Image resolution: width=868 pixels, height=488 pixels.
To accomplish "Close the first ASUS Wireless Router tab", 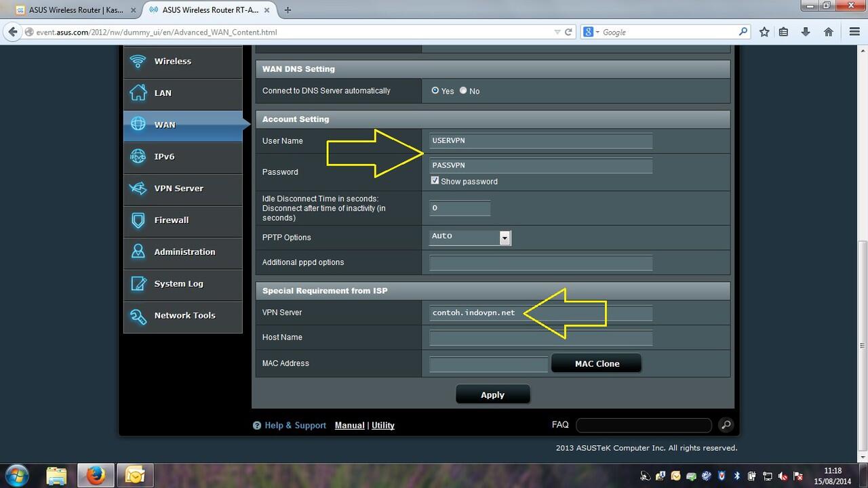I will [133, 10].
